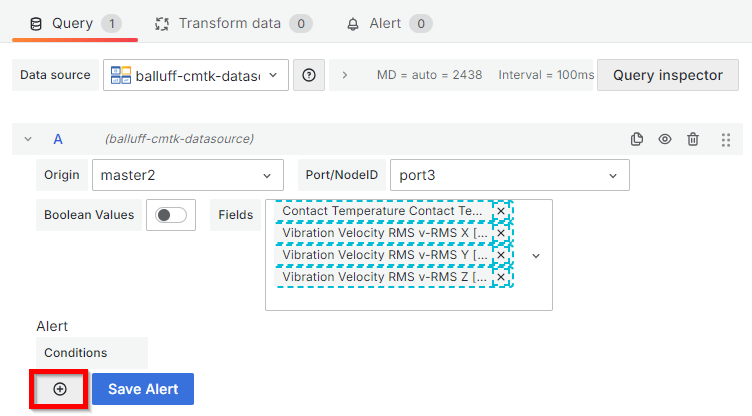Remove Contact Temperature field tag
The height and width of the screenshot is (416, 752).
(501, 212)
